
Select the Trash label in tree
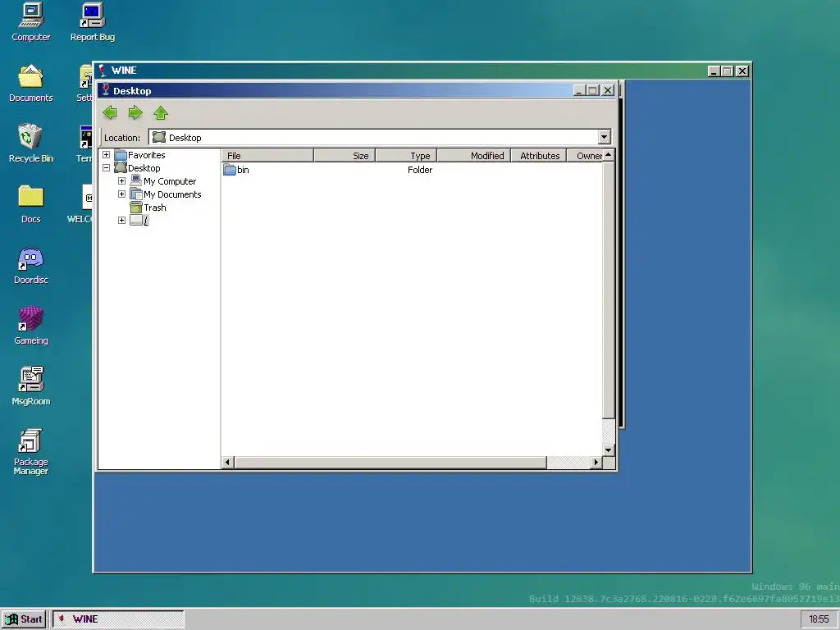[x=155, y=208]
